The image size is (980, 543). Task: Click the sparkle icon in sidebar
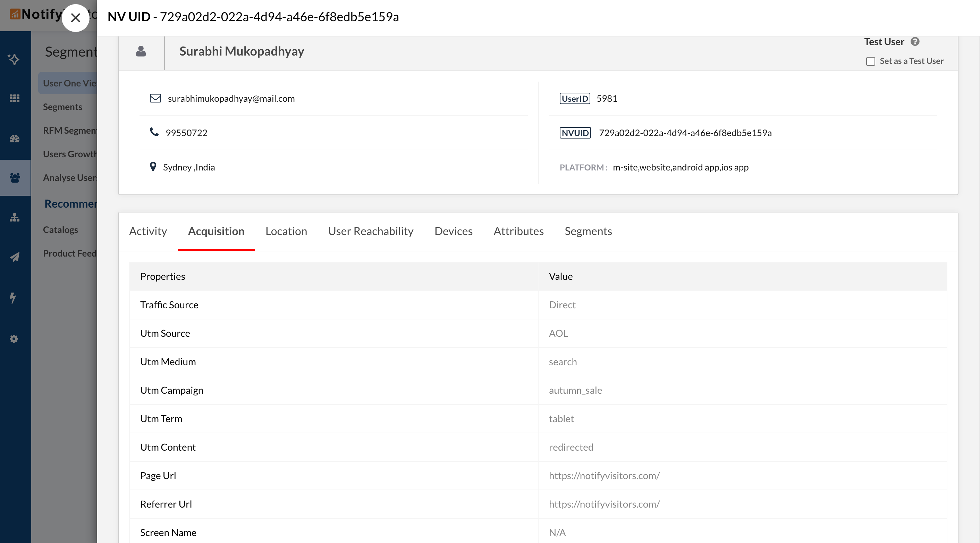click(x=14, y=59)
